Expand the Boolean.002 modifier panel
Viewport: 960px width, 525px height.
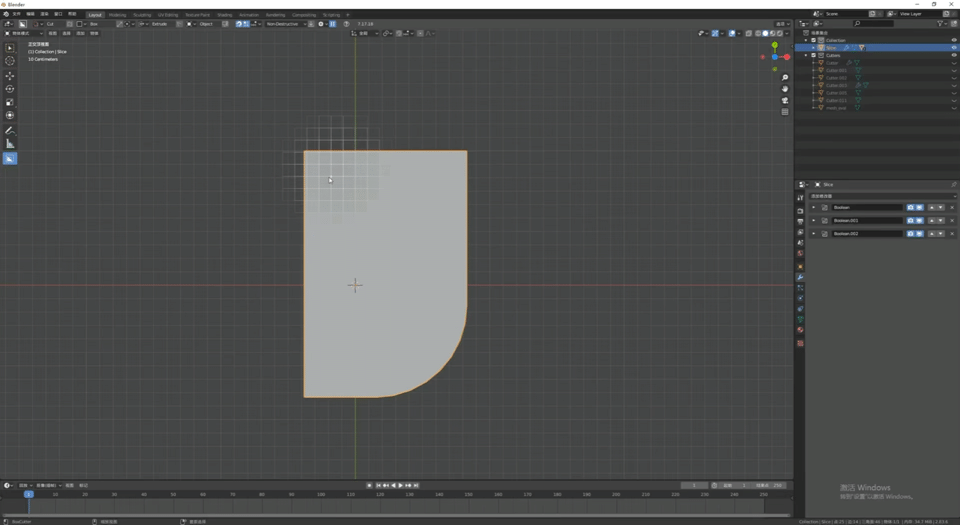click(814, 234)
